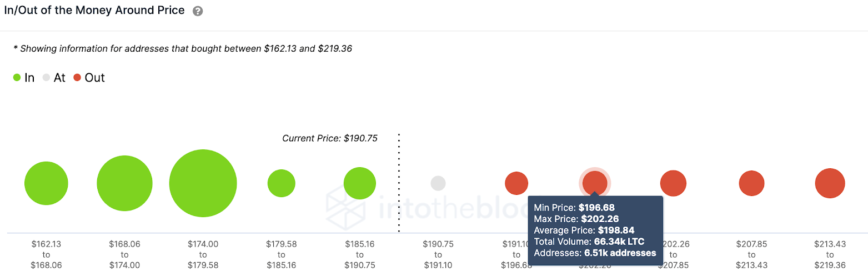Select the red bubble above $202.26 to $207.85
Screen dimensions: 868x276
click(x=673, y=183)
